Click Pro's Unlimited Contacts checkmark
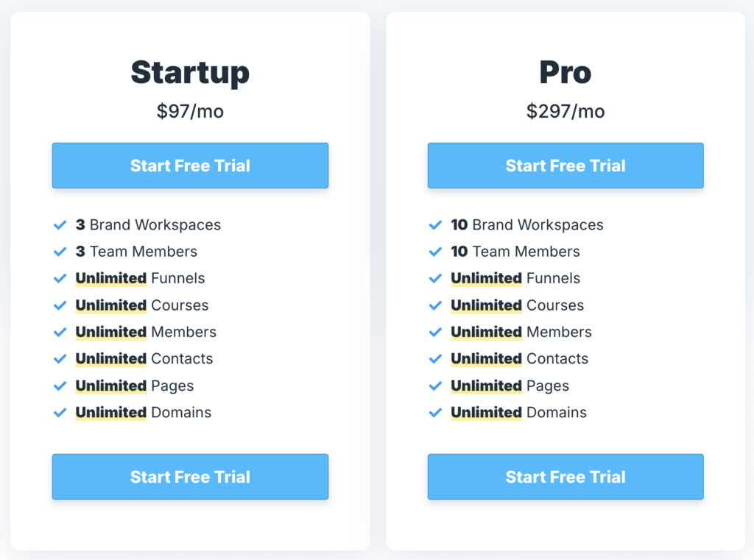 pos(435,358)
